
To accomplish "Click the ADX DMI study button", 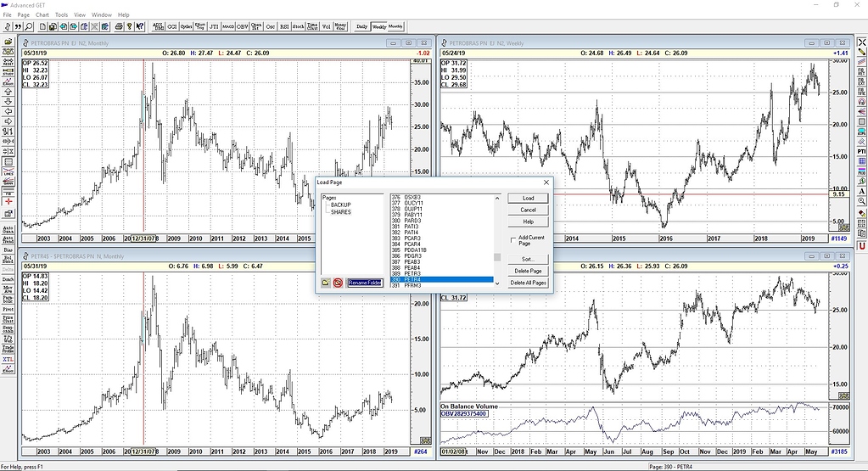I will coord(159,26).
